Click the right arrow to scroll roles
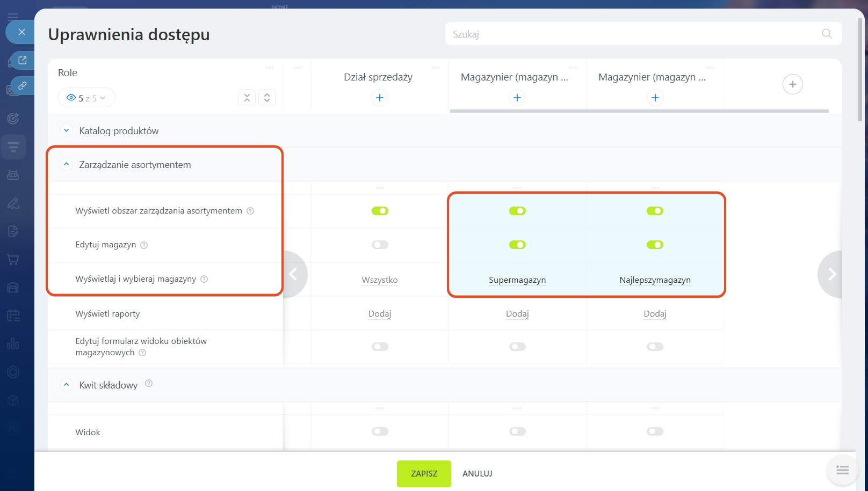The image size is (868, 491). pyautogui.click(x=831, y=274)
